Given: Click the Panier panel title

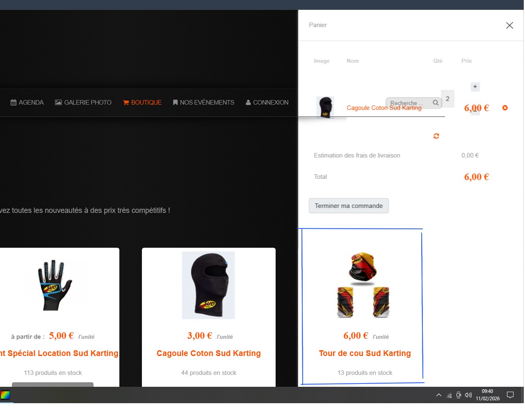Looking at the screenshot, I should tap(318, 25).
